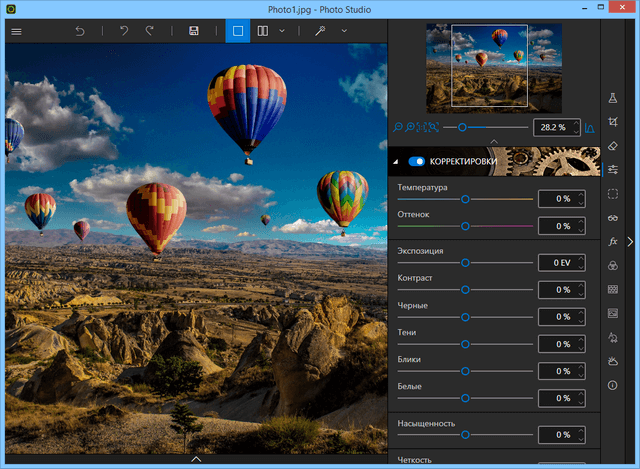
Task: Click the Температура percentage input field
Action: pyautogui.click(x=558, y=199)
